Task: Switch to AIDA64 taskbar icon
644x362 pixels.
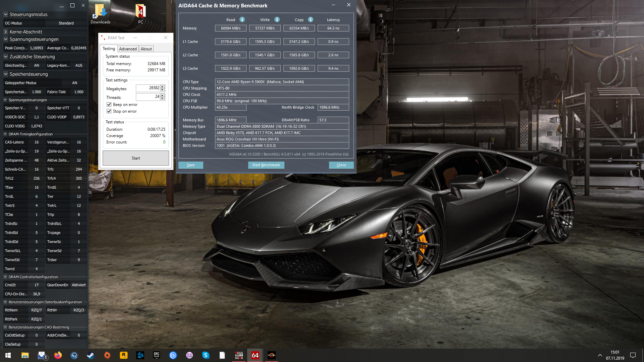Action: point(255,355)
